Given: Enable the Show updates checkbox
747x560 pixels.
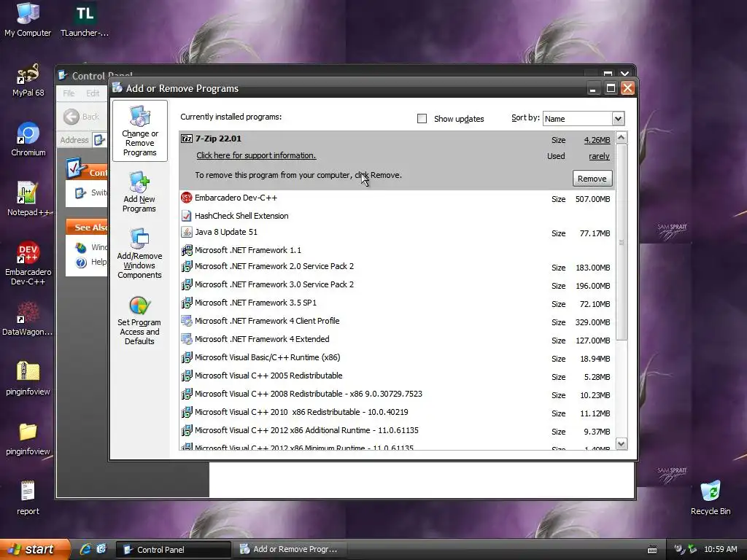Looking at the screenshot, I should [422, 119].
